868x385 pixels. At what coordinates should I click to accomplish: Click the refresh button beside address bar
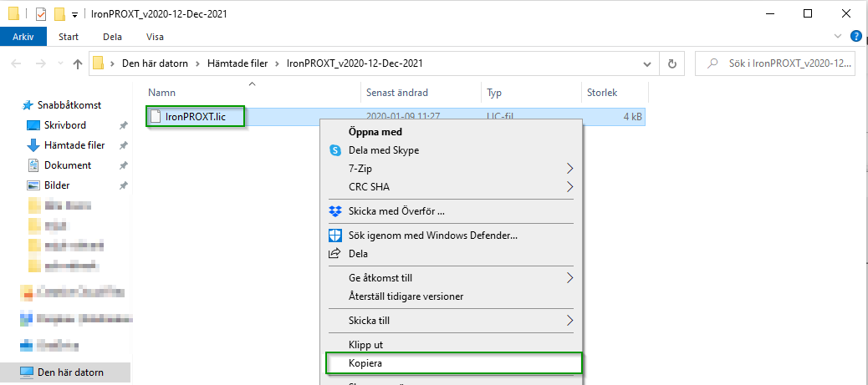point(672,63)
